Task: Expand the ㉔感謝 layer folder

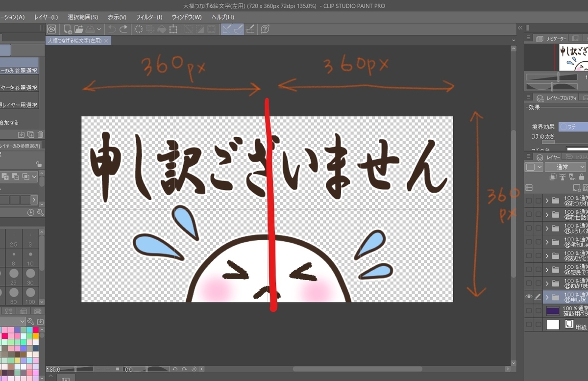Action: [x=547, y=269]
